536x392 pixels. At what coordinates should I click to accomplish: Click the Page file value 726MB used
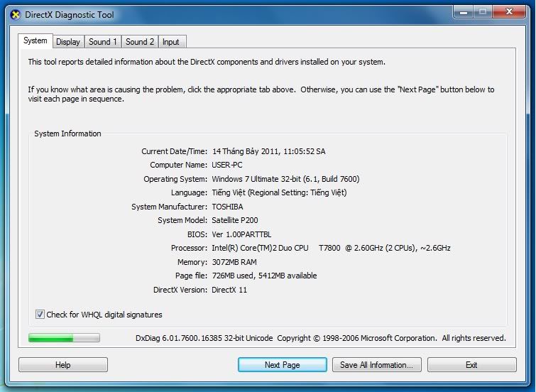(x=264, y=276)
